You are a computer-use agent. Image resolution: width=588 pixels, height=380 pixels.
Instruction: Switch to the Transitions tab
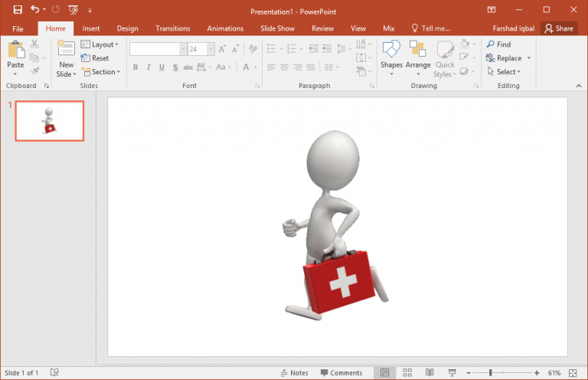point(173,28)
